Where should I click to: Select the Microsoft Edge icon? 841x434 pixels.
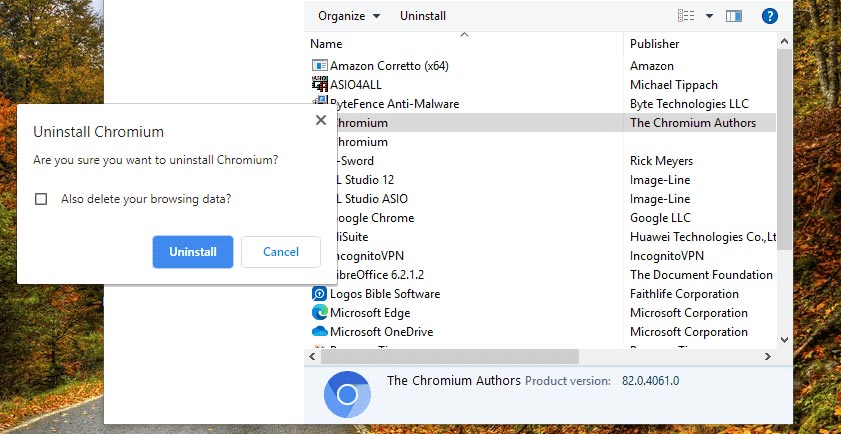point(320,313)
